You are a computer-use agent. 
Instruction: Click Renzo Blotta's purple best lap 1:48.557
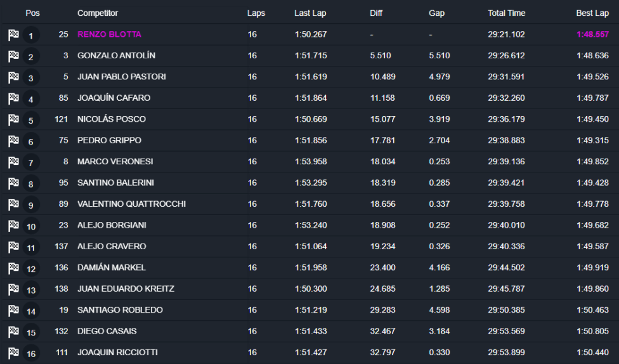[592, 35]
